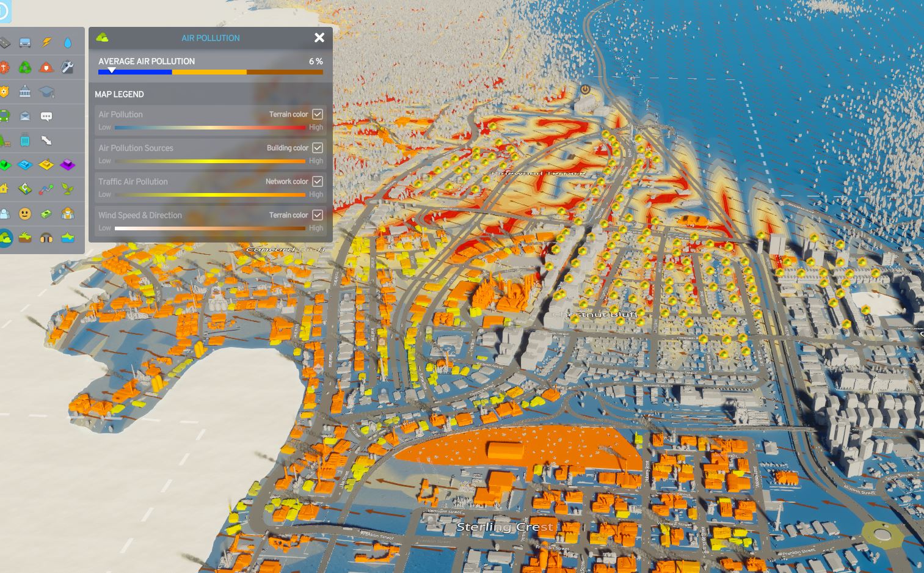Image resolution: width=924 pixels, height=573 pixels.
Task: Open the Electricity info view
Action: [x=46, y=42]
